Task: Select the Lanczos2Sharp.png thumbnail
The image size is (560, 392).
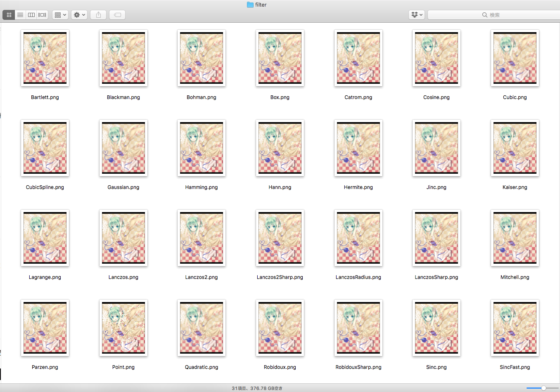Action: click(280, 238)
